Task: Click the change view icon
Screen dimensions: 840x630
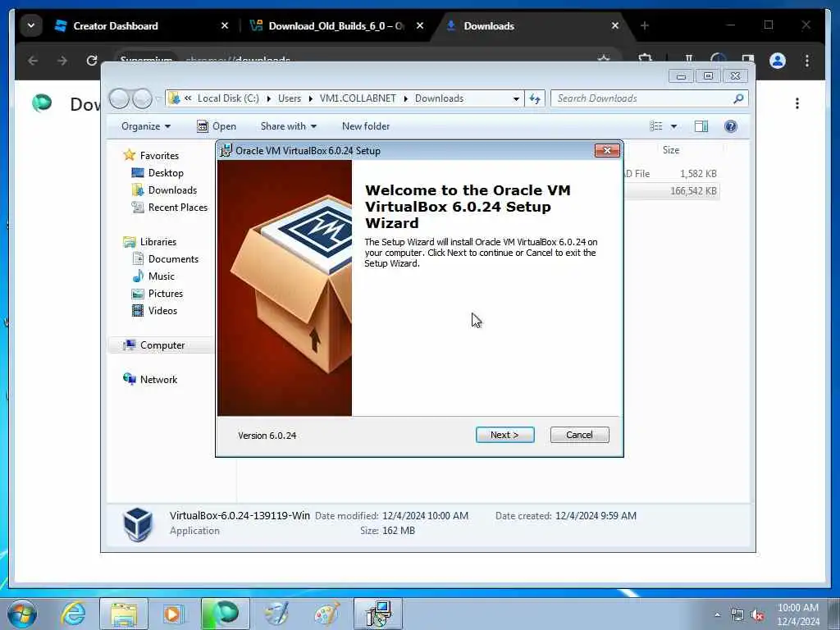Action: [x=656, y=126]
